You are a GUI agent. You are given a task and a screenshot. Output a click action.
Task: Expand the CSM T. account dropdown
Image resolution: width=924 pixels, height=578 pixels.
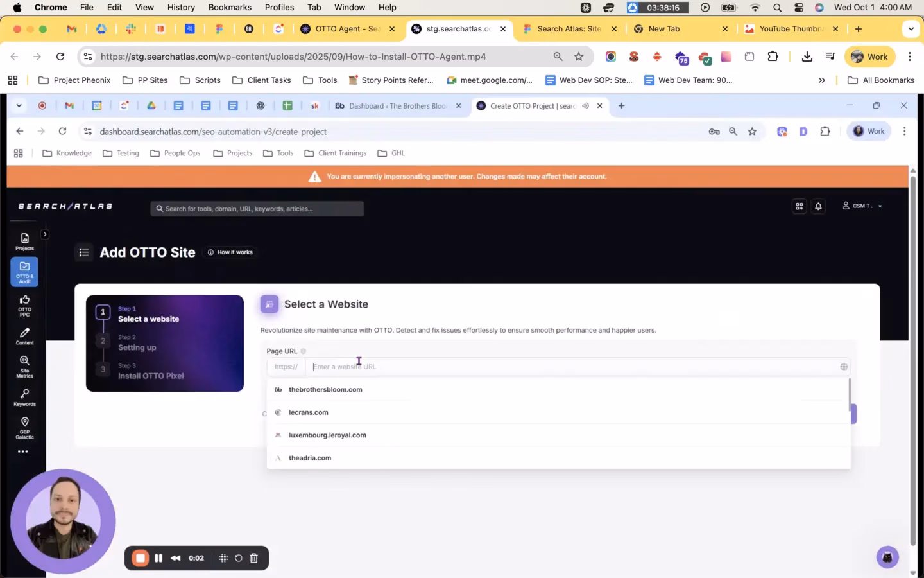862,206
